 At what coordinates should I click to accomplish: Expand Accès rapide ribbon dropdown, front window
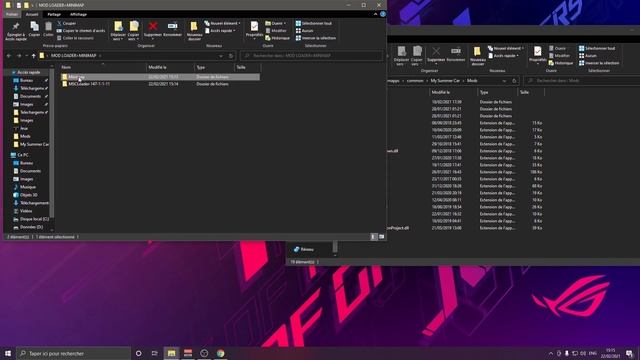tap(220, 31)
